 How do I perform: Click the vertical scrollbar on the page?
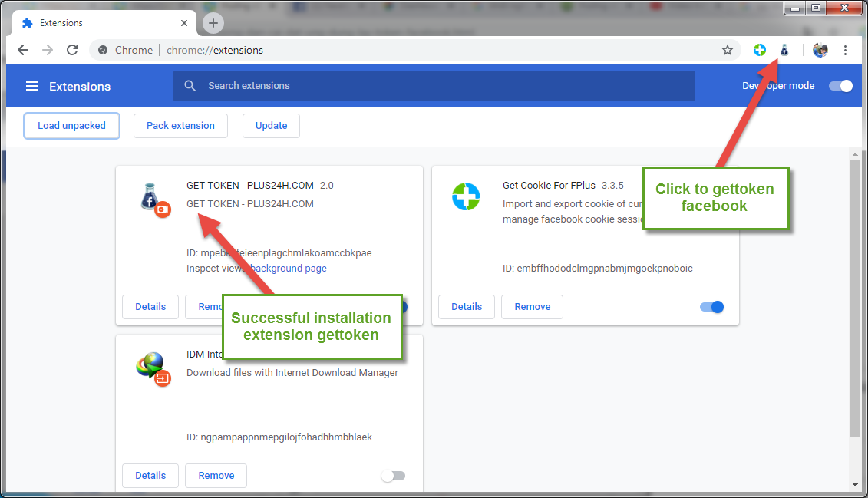coord(855,299)
